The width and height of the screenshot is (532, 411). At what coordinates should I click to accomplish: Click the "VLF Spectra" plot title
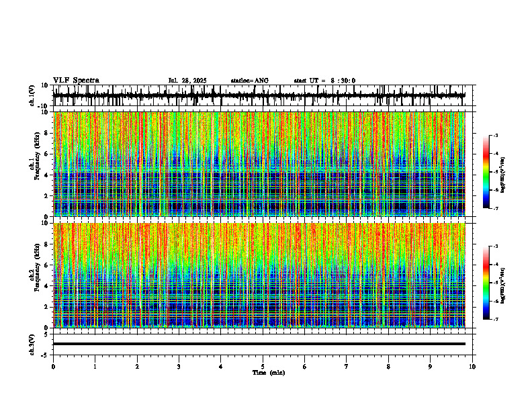pos(76,81)
